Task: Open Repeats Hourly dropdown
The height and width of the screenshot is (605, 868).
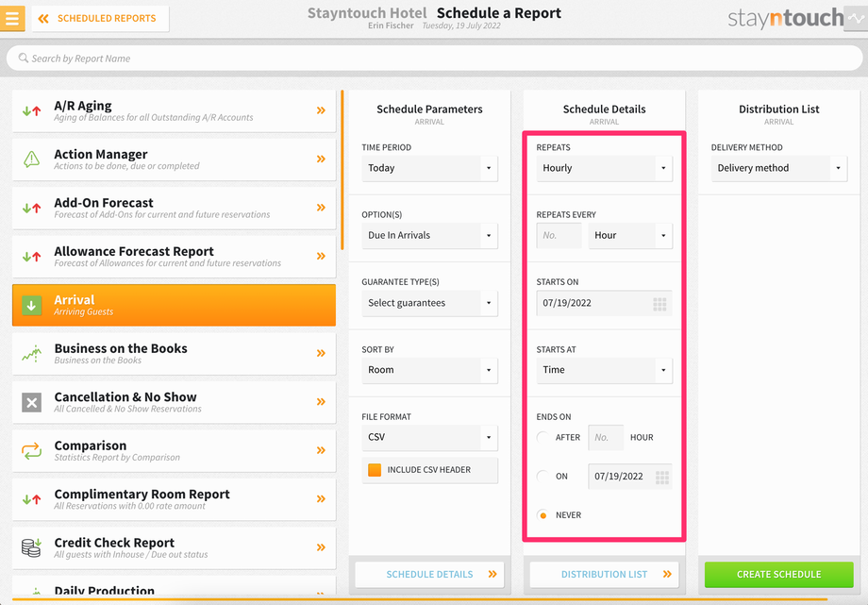Action: (x=604, y=168)
